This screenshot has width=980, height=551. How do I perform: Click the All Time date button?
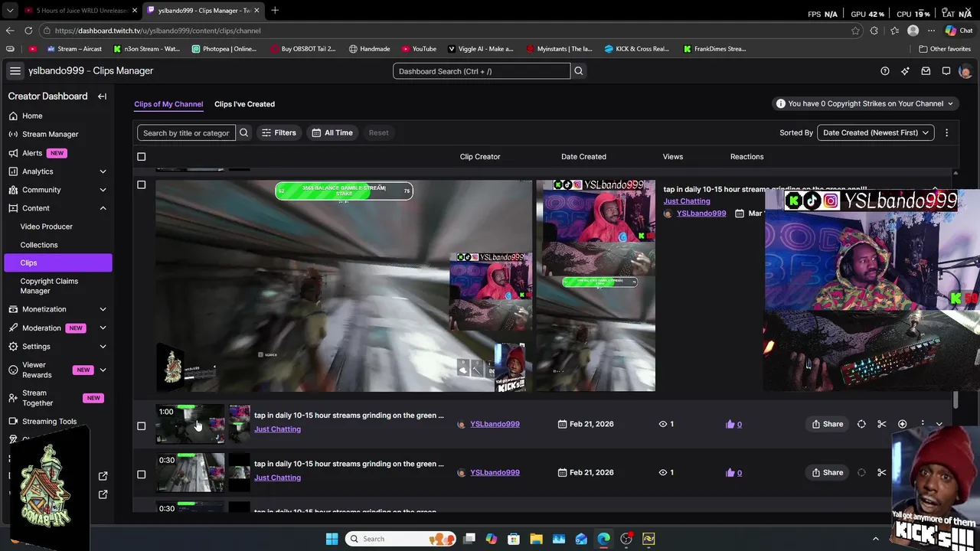point(332,132)
